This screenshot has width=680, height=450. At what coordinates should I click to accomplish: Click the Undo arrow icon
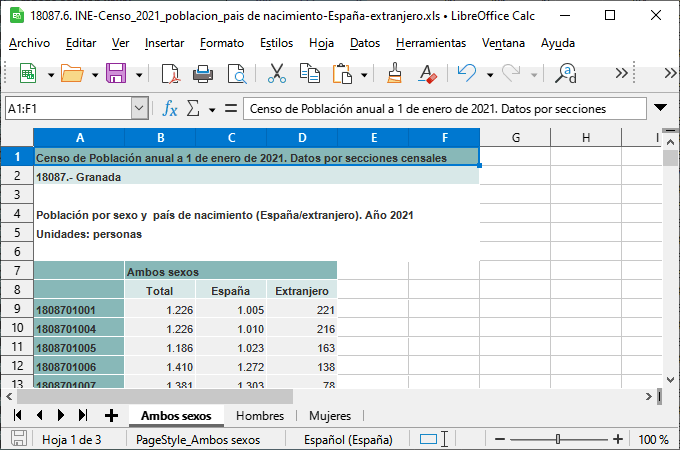pos(466,73)
